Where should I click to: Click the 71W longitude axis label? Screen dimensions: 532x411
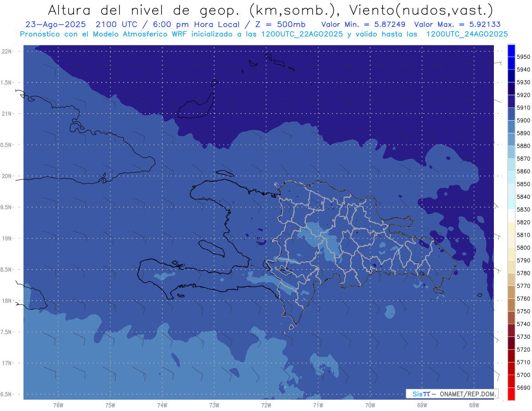click(318, 405)
